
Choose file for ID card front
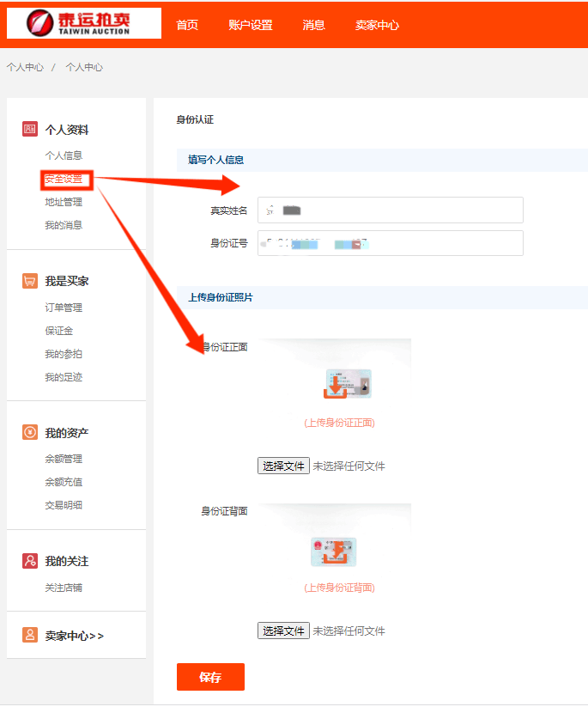click(283, 466)
